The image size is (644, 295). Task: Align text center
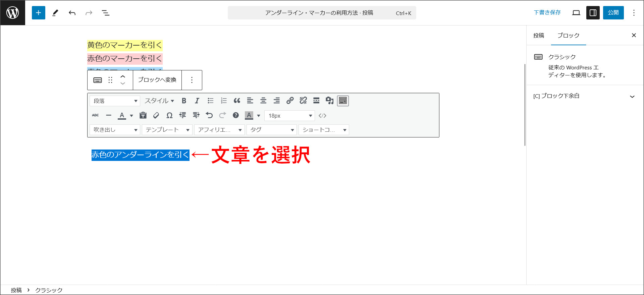[x=264, y=101]
